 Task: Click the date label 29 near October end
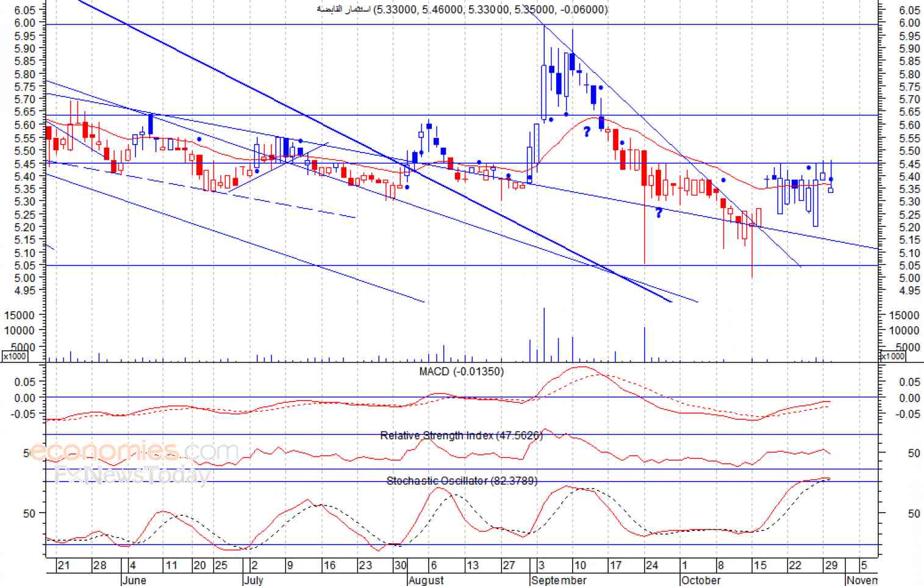click(x=831, y=565)
